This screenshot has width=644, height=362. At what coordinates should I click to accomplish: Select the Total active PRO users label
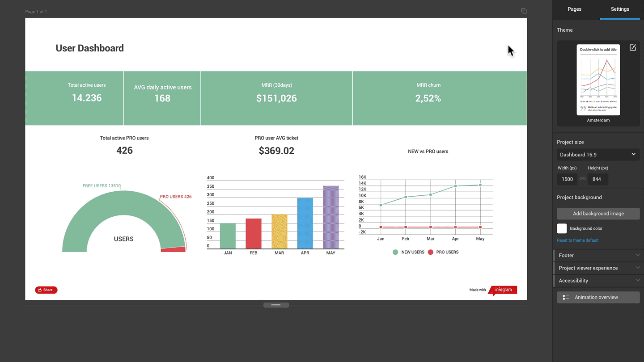[124, 138]
